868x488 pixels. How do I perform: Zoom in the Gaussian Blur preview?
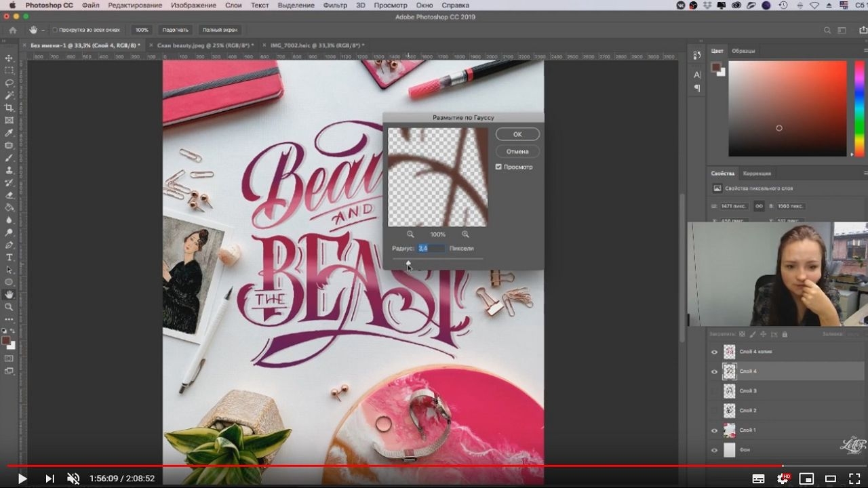(x=465, y=235)
